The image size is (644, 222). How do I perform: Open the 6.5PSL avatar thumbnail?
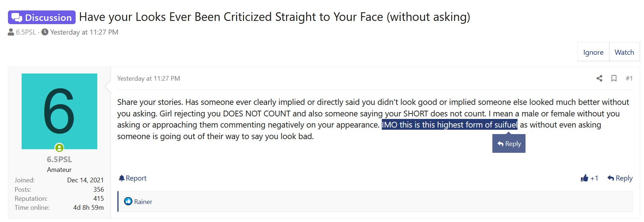coord(59,111)
